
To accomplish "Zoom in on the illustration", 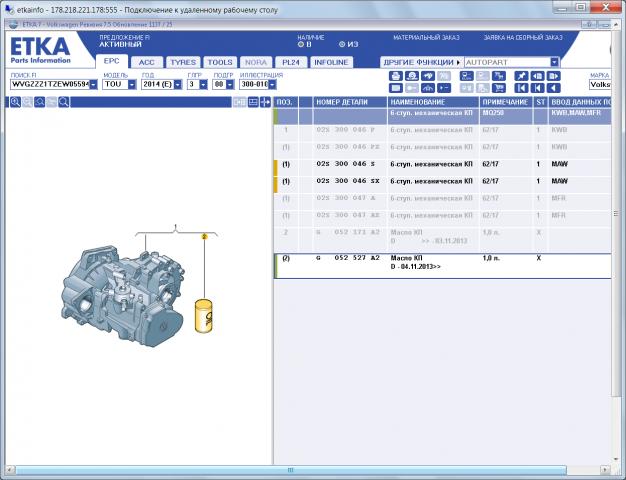I will point(15,102).
